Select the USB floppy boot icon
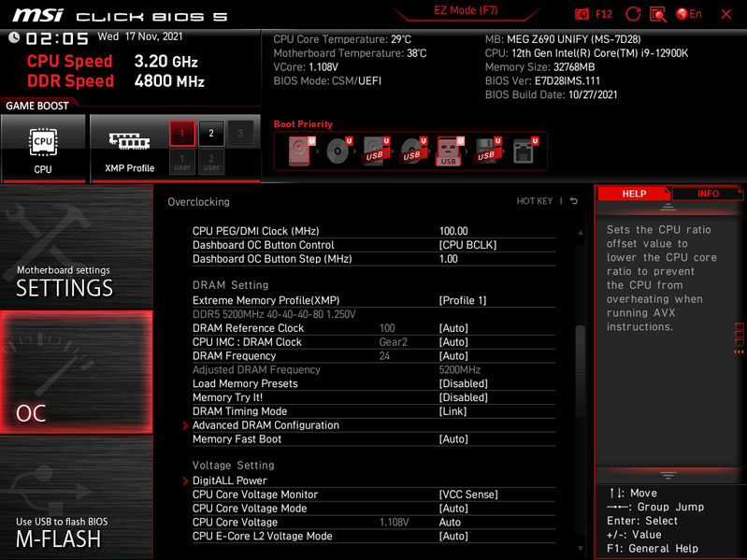The height and width of the screenshot is (560, 747). tap(487, 151)
